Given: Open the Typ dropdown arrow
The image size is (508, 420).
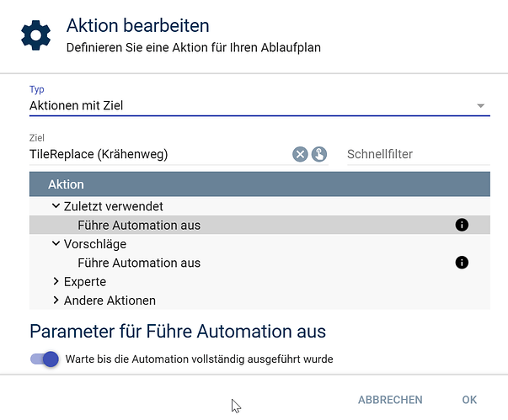Looking at the screenshot, I should coord(480,106).
